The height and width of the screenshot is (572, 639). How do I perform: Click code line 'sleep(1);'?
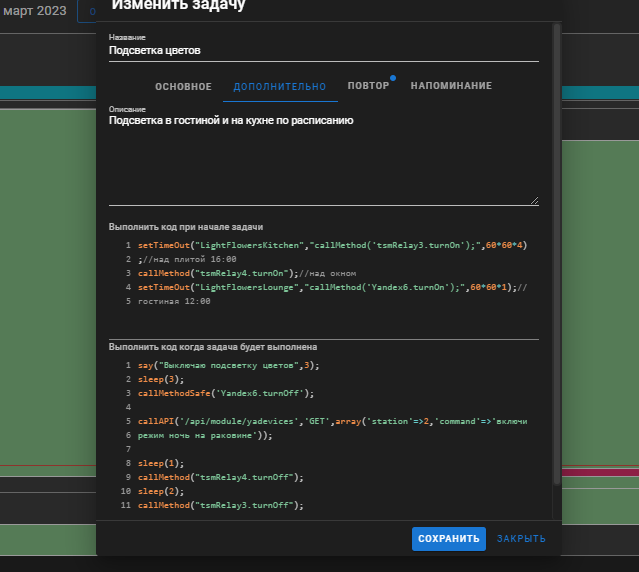[x=161, y=463]
